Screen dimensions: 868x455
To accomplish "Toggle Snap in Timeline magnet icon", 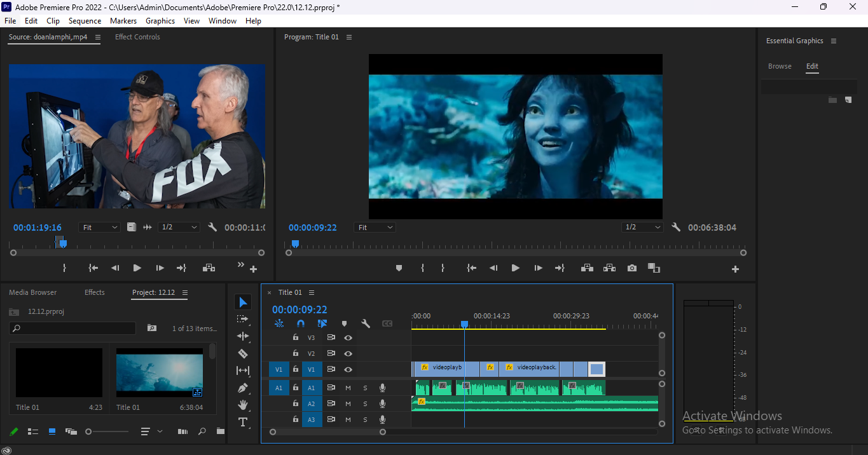I will (301, 323).
